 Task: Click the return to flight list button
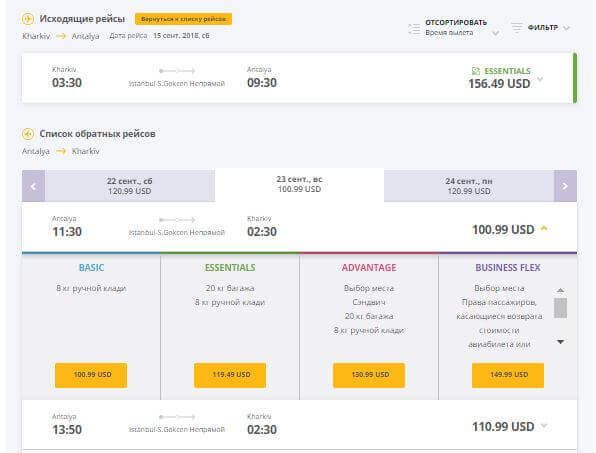pyautogui.click(x=184, y=19)
